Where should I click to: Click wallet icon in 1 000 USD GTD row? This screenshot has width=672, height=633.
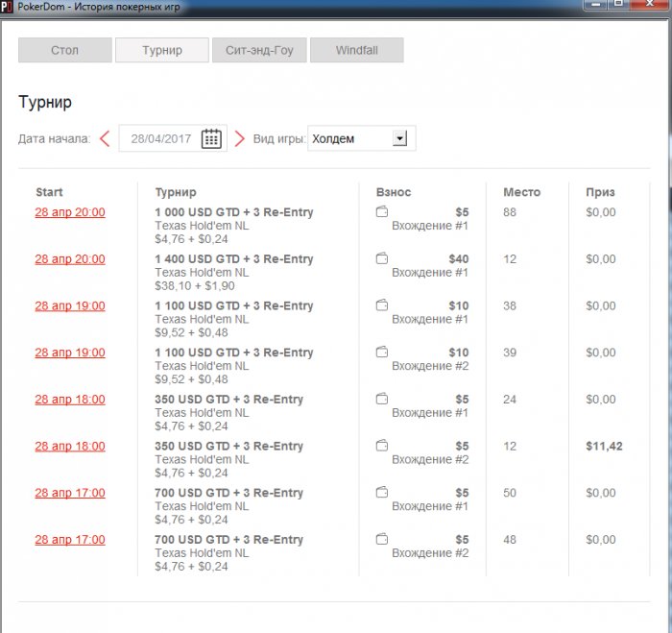pyautogui.click(x=382, y=212)
